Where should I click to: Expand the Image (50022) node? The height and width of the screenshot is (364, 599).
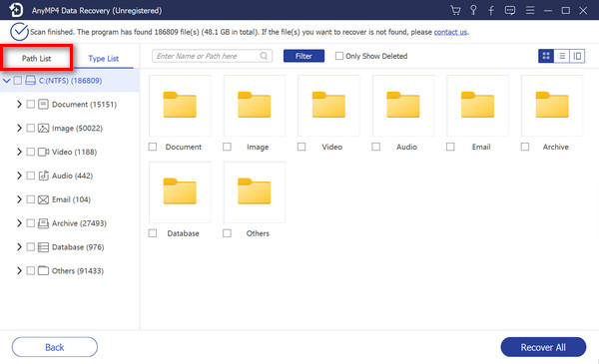[x=19, y=129]
